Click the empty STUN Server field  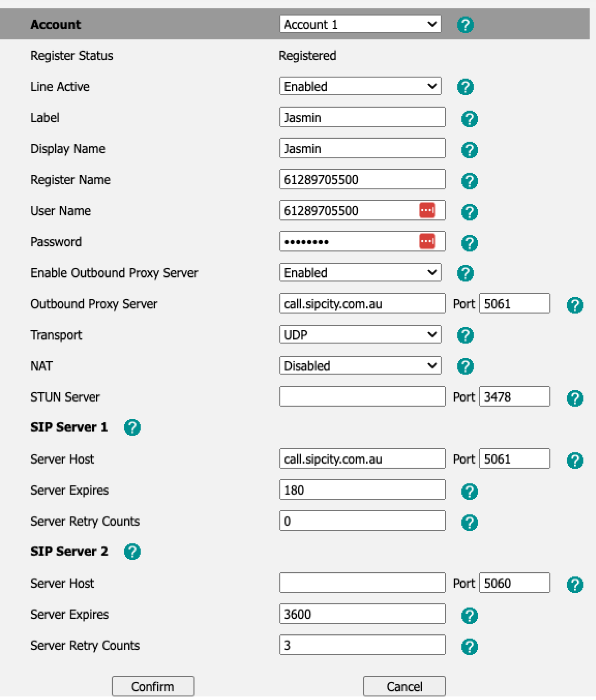(362, 397)
